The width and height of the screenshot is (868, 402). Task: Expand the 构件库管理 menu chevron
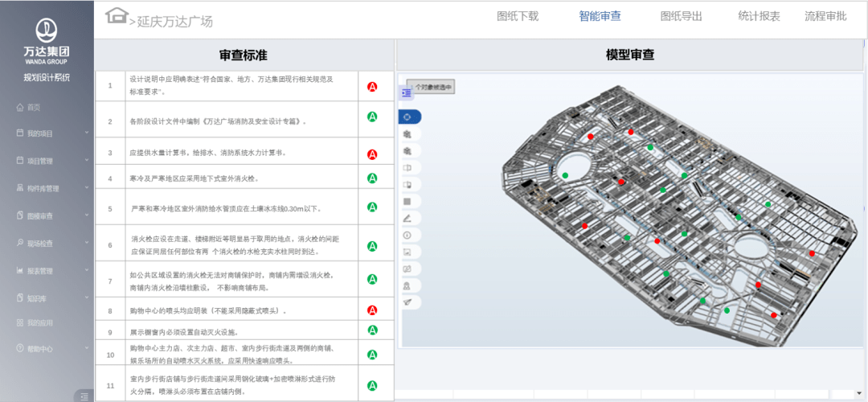click(87, 187)
